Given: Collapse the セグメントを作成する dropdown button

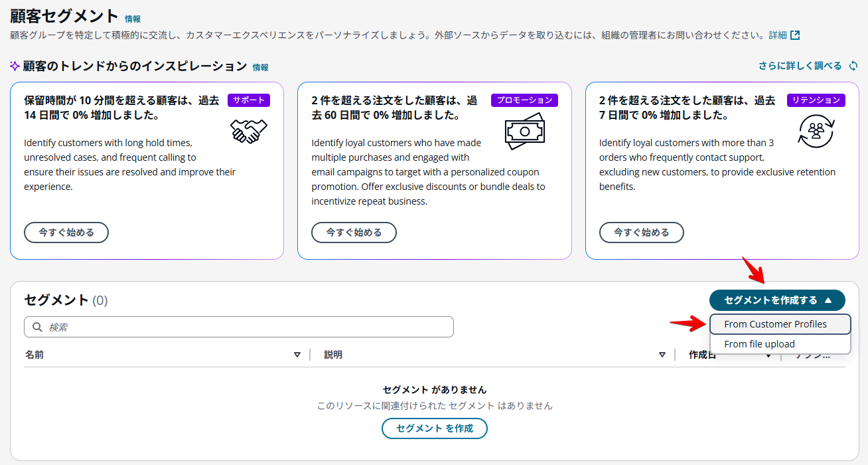Looking at the screenshot, I should pos(777,300).
